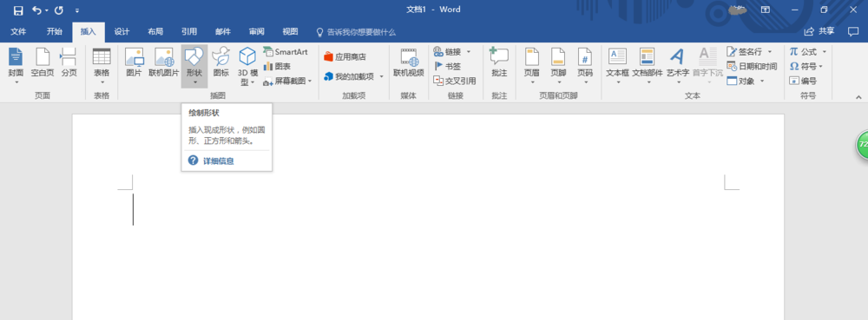Open the 应用商店 add-in store
This screenshot has height=320, width=868.
coord(345,57)
